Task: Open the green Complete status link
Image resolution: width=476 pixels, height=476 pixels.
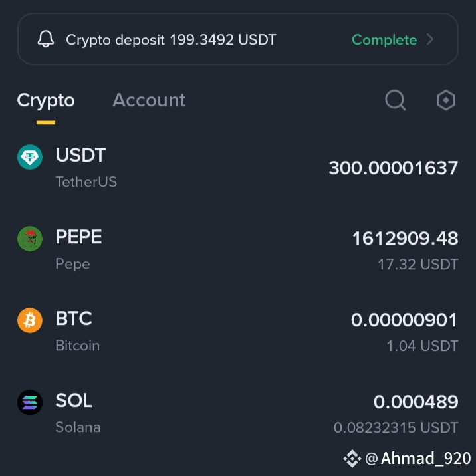Action: tap(384, 40)
